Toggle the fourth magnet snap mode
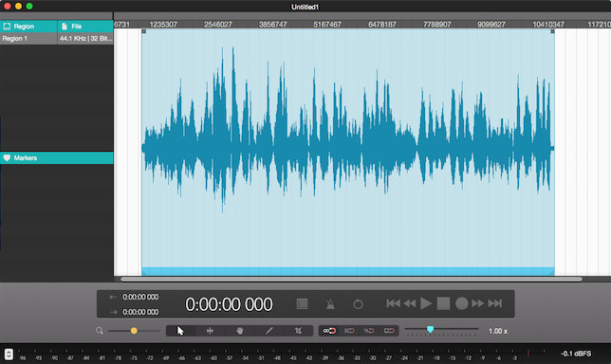Screen dimensions: 611x364 click(x=389, y=331)
